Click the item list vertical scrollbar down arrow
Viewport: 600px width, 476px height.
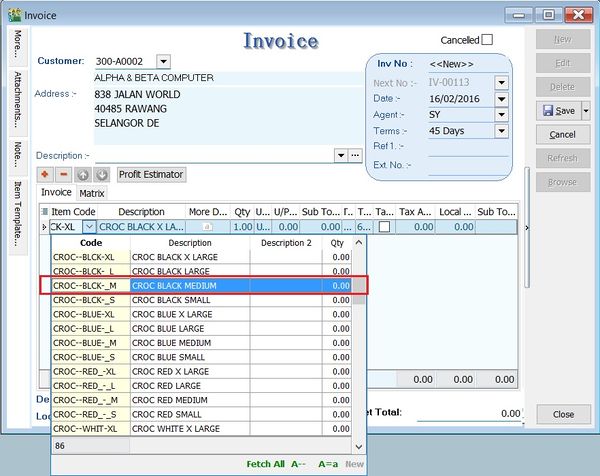pyautogui.click(x=358, y=429)
